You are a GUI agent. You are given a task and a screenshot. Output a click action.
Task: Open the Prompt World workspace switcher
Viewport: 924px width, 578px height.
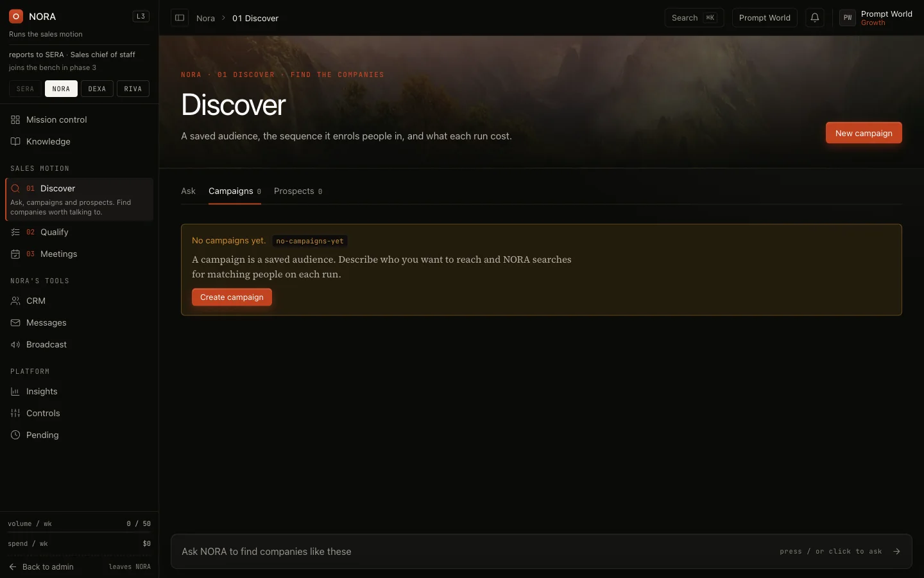tap(765, 18)
